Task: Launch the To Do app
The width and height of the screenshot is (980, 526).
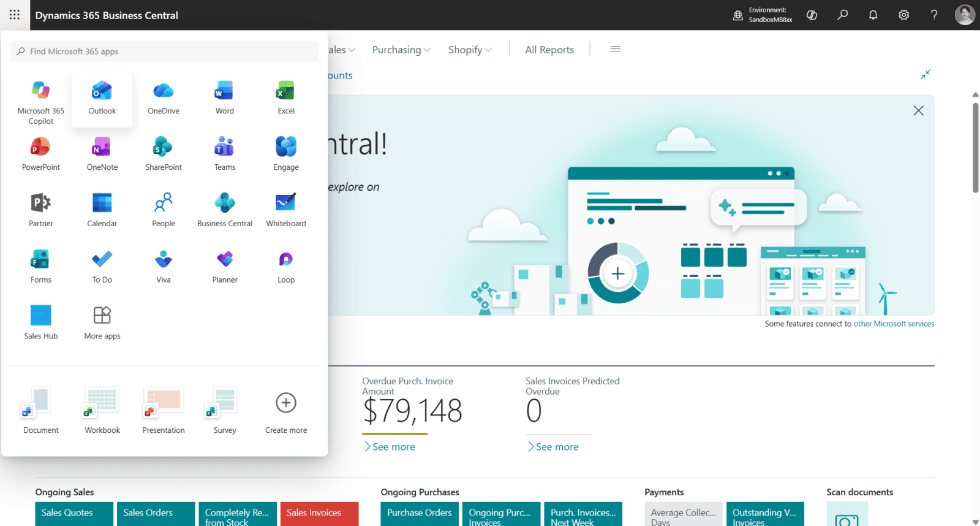Action: [x=102, y=267]
